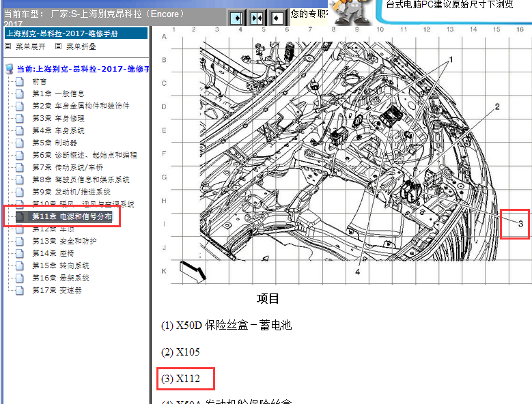This screenshot has height=404, width=532.
Task: Open 第5章 制动器
Action: tap(55, 143)
